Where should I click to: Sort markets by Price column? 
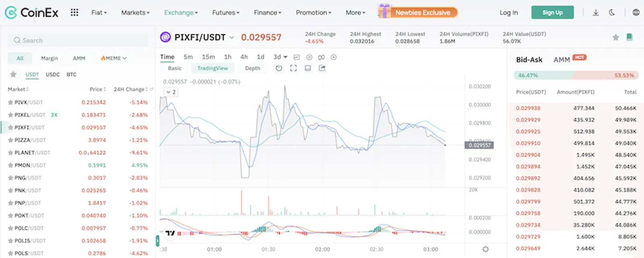click(98, 89)
